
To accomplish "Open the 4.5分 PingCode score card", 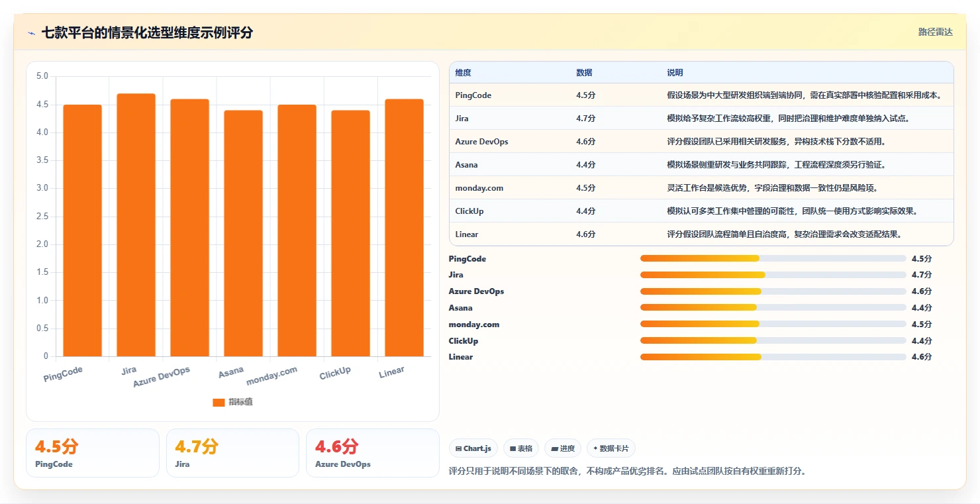I will click(x=93, y=453).
